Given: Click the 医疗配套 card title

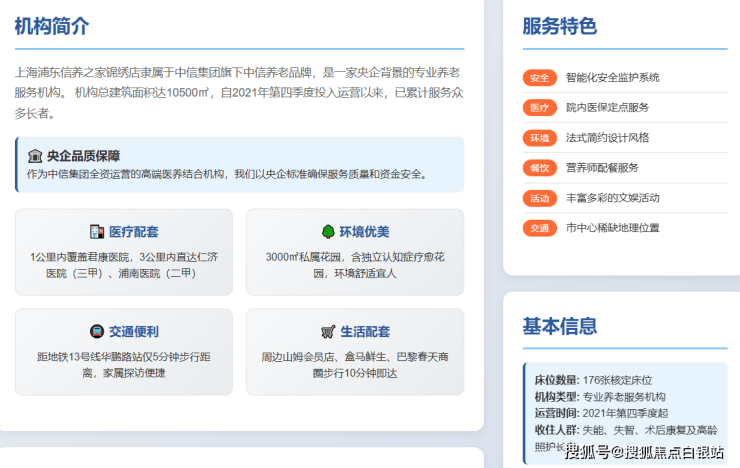Looking at the screenshot, I should click(x=134, y=232).
